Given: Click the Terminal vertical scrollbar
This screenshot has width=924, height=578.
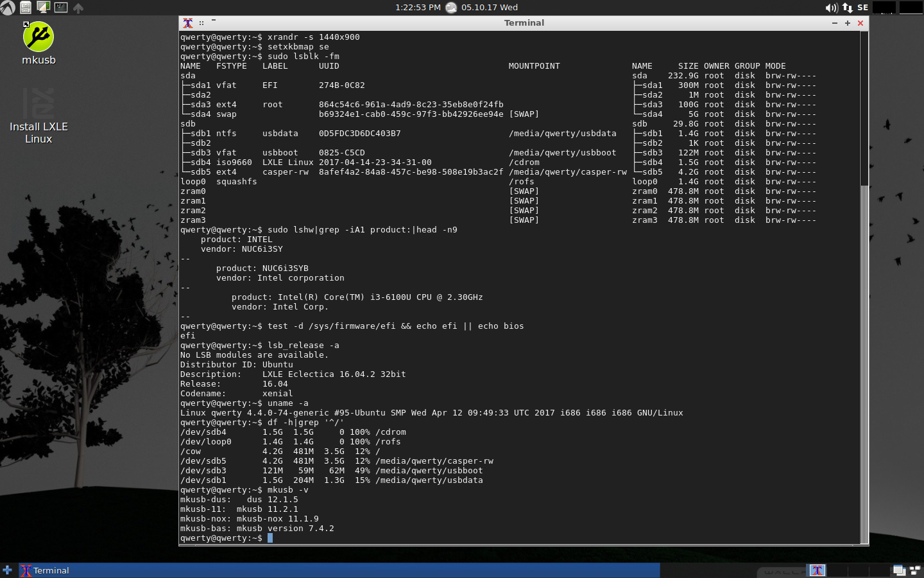Looking at the screenshot, I should [x=864, y=287].
